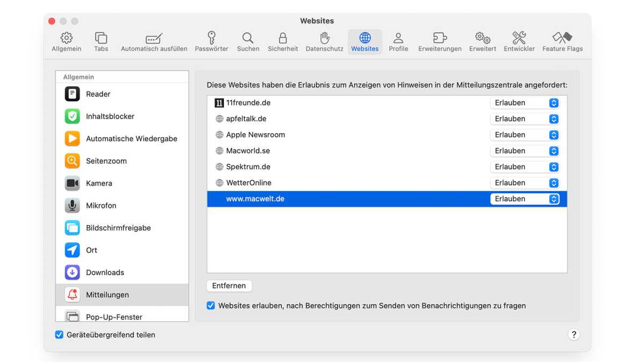Viewport: 644px width, 362px height.
Task: Open the Suchen magnifier pane
Action: [248, 42]
